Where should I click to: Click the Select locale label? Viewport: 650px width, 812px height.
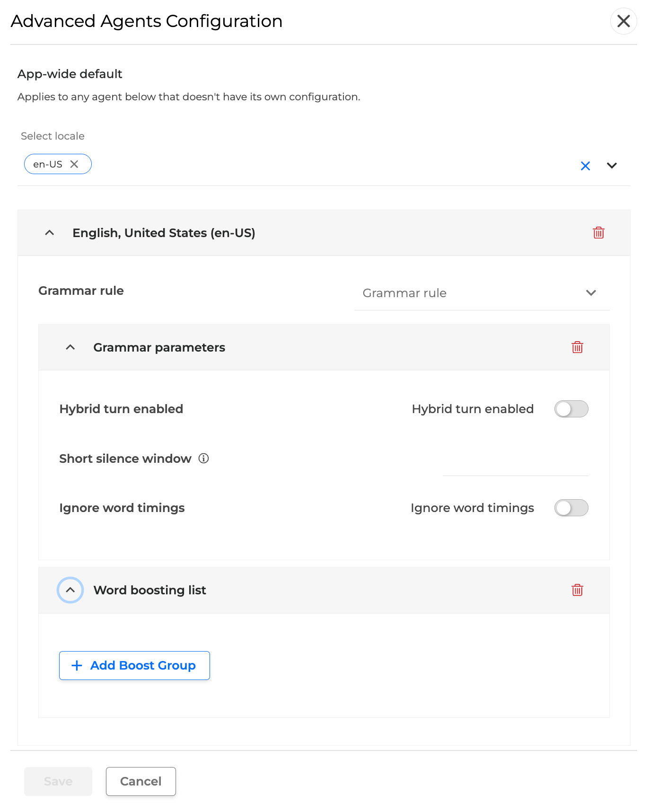[x=53, y=136]
